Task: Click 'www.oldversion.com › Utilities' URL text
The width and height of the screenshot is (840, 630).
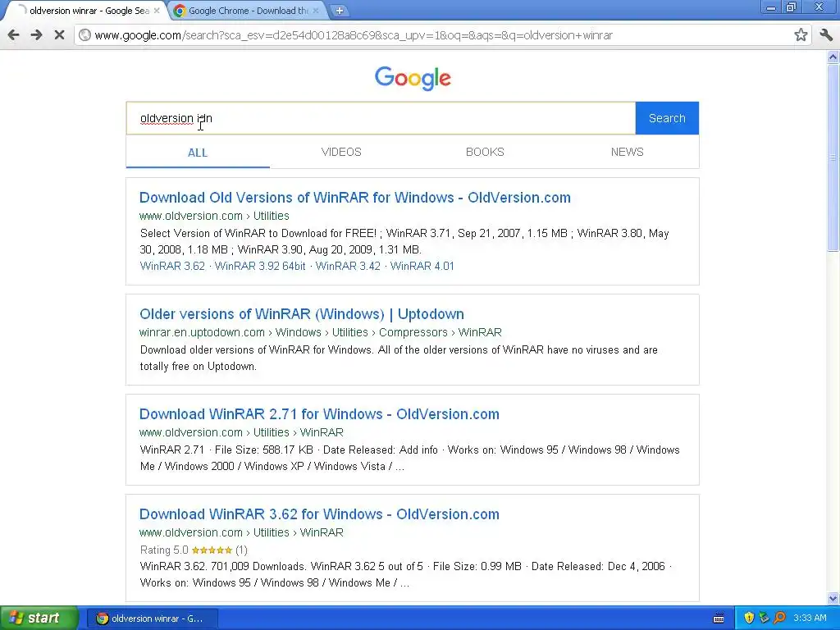Action: (214, 216)
